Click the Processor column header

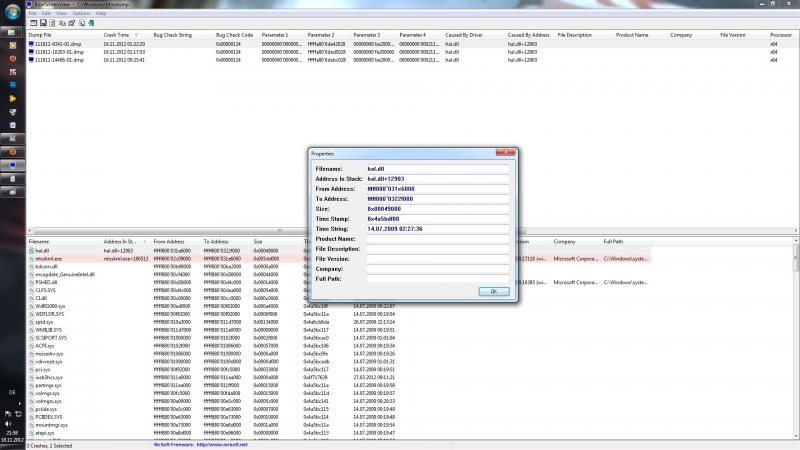781,35
